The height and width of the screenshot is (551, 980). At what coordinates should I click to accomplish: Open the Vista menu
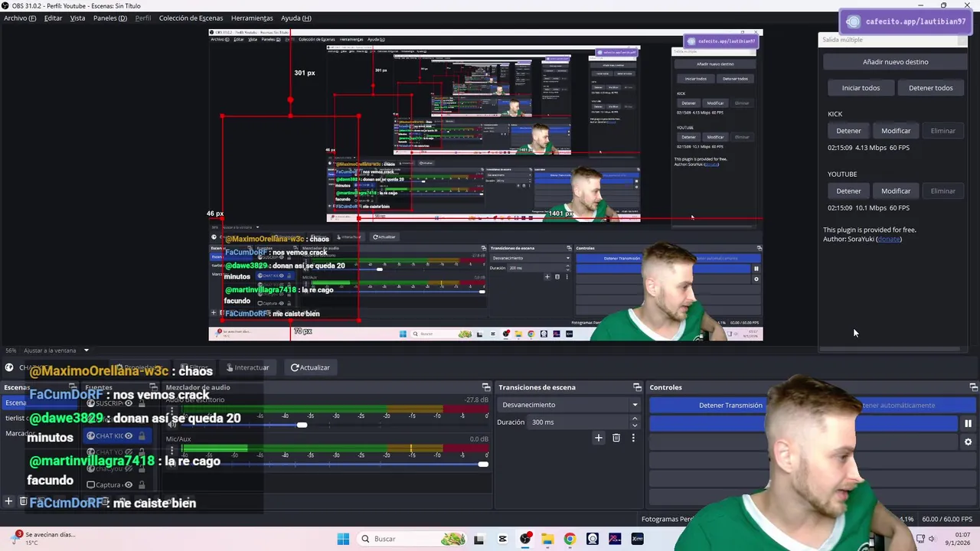point(78,18)
